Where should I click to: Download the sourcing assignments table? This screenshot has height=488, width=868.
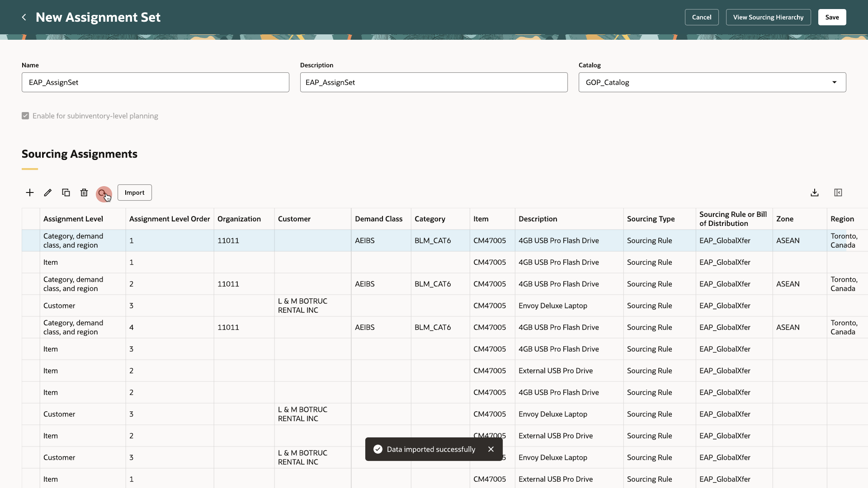815,193
